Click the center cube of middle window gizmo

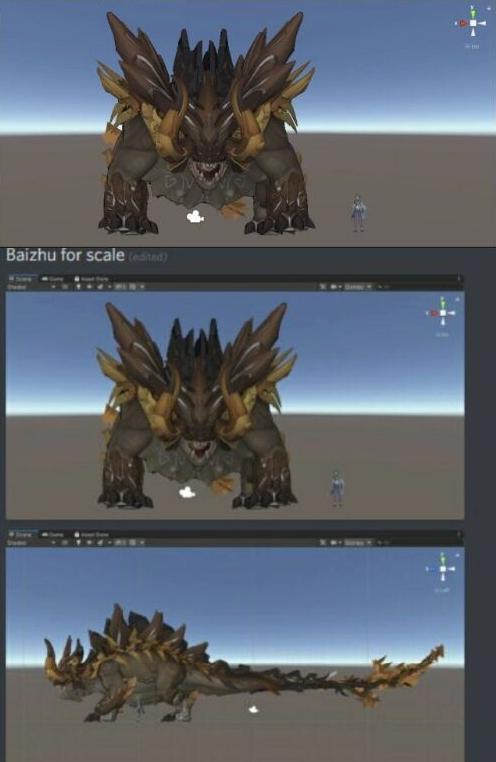click(x=443, y=313)
